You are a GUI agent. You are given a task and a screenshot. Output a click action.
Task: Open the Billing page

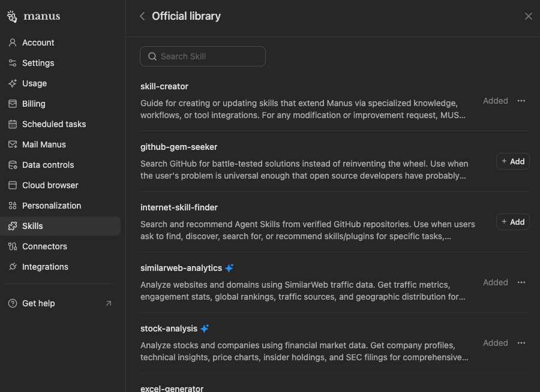point(60,104)
